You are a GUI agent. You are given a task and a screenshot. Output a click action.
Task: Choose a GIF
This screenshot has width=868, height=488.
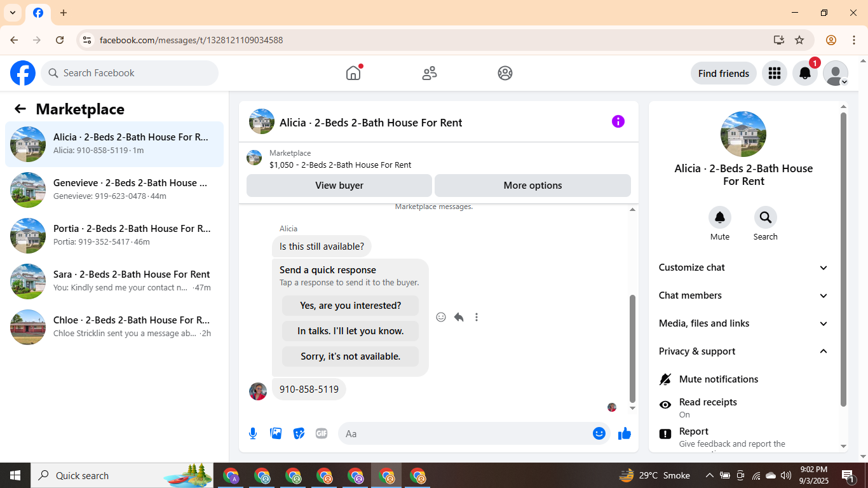click(x=322, y=433)
